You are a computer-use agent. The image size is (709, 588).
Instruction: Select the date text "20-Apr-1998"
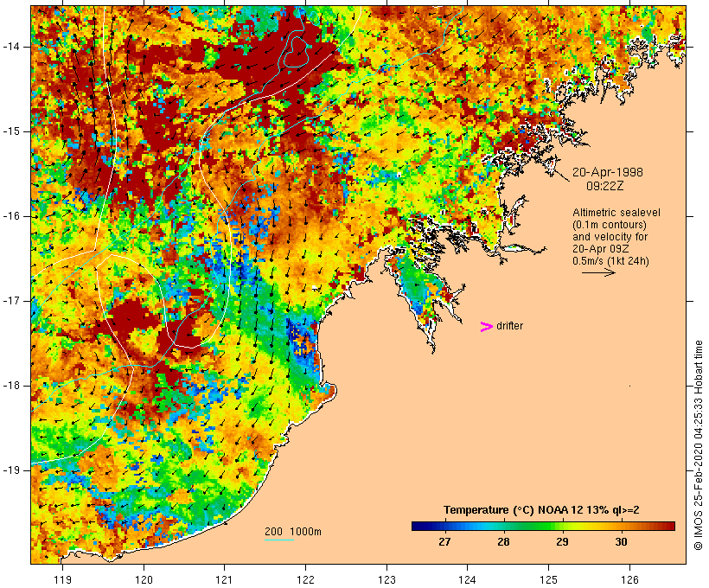[608, 172]
